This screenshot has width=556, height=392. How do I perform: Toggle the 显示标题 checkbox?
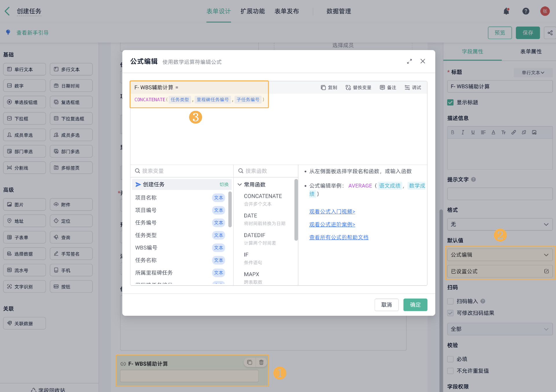(450, 102)
